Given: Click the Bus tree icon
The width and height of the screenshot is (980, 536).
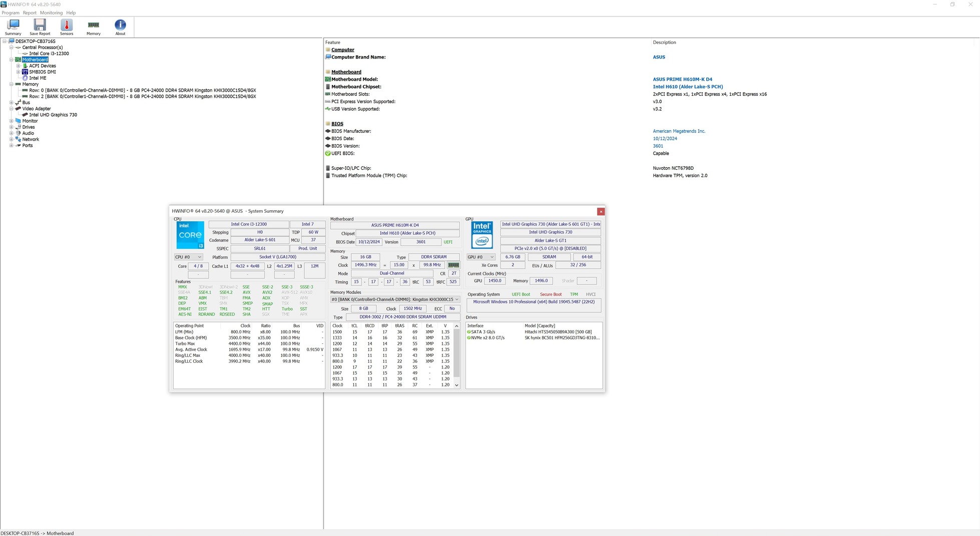Looking at the screenshot, I should [x=18, y=103].
